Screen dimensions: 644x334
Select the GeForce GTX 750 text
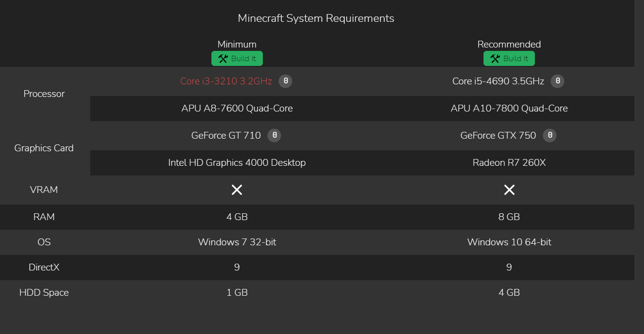click(498, 135)
